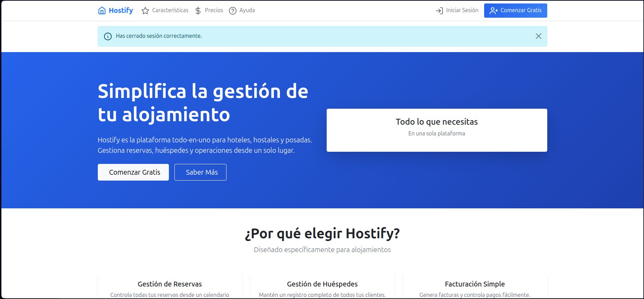The width and height of the screenshot is (644, 299).
Task: Click the add-user icon in the header button
Action: point(493,11)
